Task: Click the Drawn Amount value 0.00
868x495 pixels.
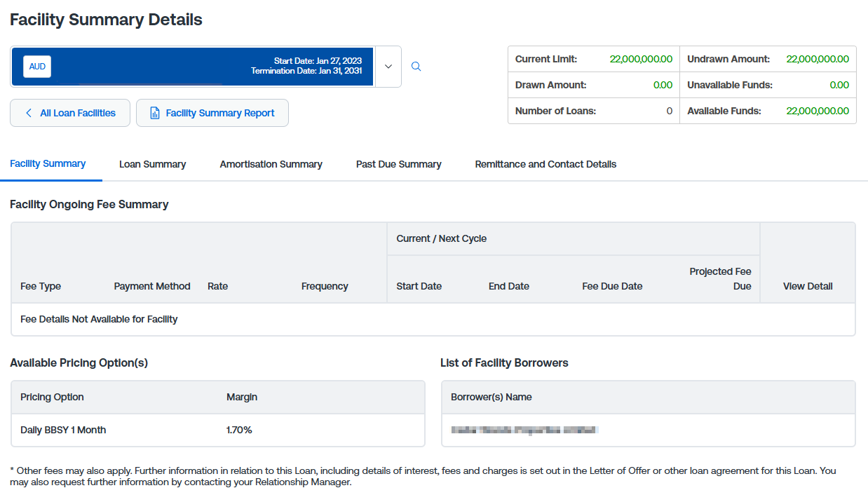Action: [x=663, y=85]
